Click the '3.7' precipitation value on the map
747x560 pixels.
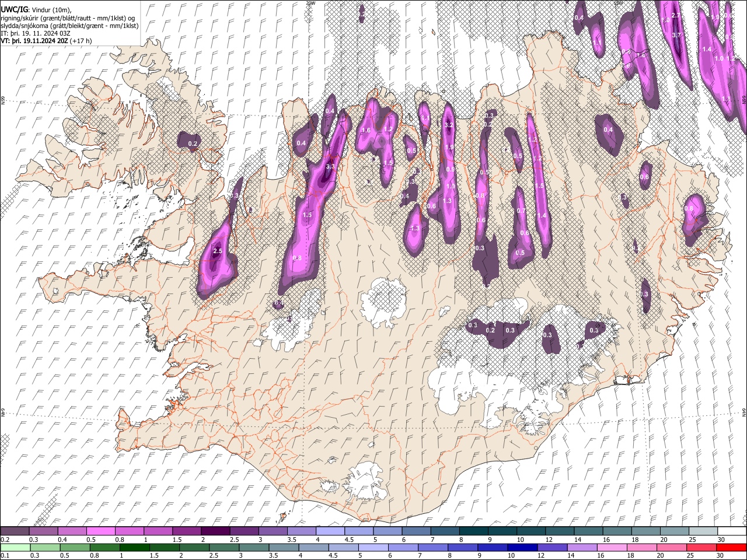677,35
